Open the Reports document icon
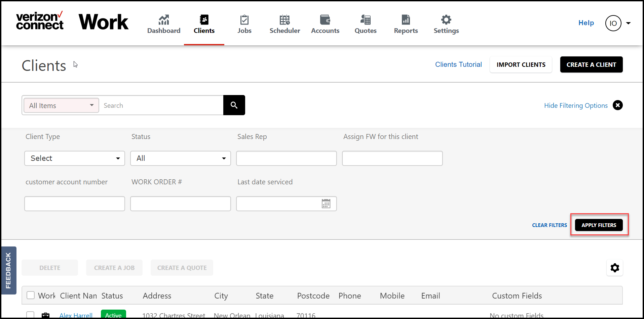This screenshot has width=644, height=319. 406,20
